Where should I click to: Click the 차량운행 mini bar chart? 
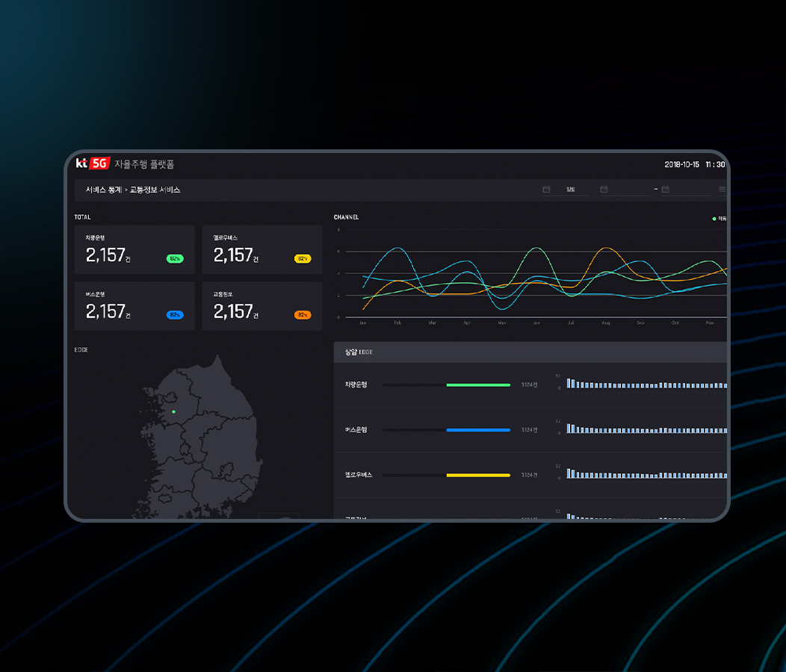646,383
